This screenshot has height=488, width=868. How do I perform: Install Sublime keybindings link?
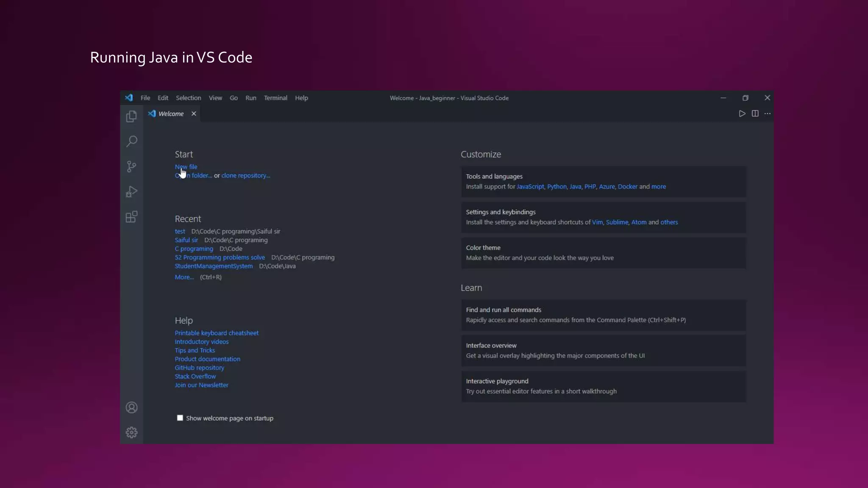617,222
